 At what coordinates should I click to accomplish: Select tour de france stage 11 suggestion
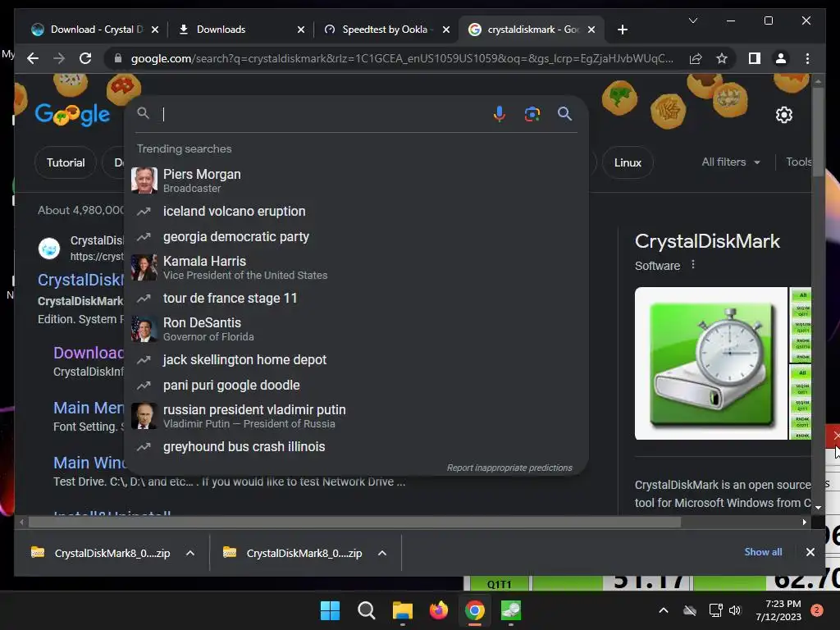pos(356,298)
